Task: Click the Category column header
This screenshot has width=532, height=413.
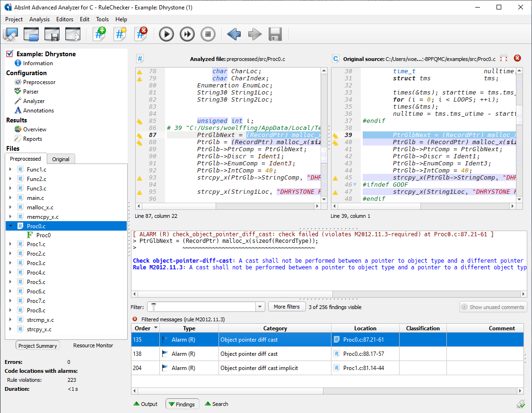Action: (x=275, y=328)
